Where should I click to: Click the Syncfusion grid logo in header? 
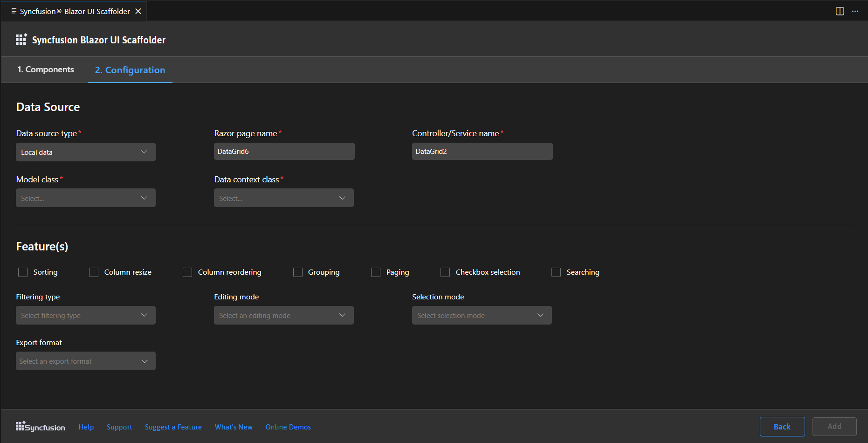tap(21, 40)
